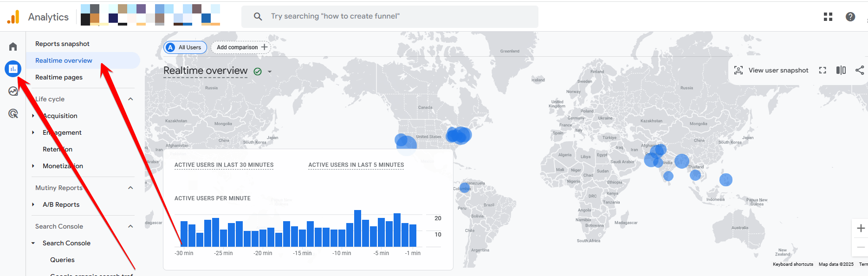868x276 pixels.
Task: Expand the A/B Reports tree arrow
Action: pyautogui.click(x=33, y=204)
